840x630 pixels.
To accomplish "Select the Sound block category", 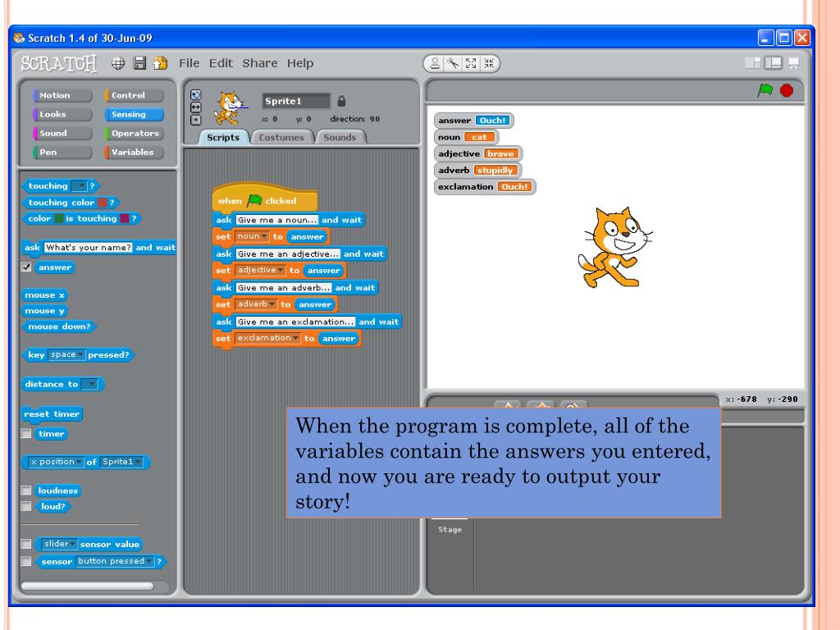I will 62,133.
